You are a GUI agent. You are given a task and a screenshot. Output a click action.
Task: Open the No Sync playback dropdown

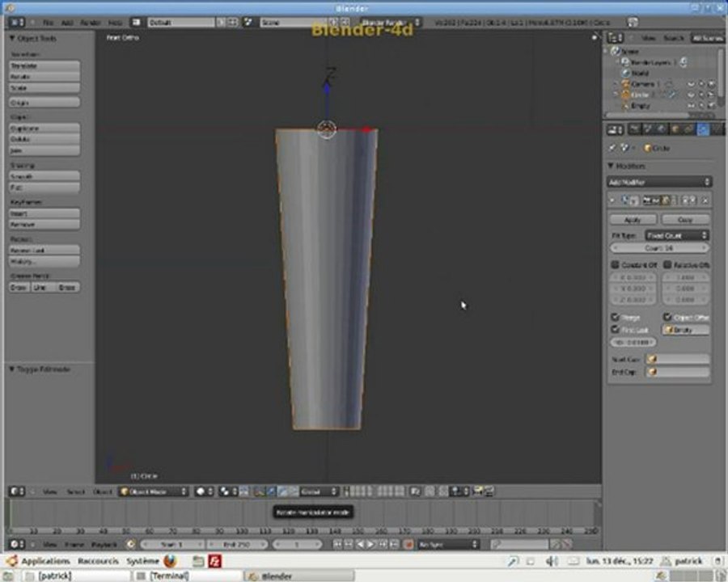point(447,544)
